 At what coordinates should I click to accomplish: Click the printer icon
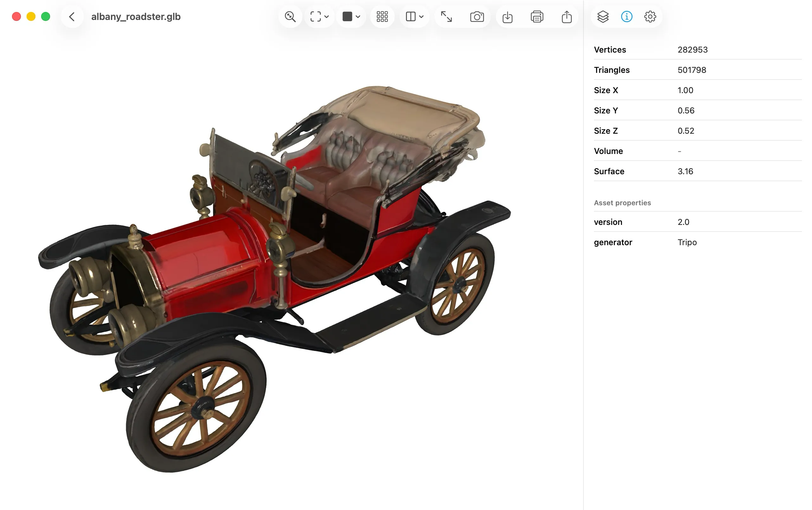[x=537, y=16]
